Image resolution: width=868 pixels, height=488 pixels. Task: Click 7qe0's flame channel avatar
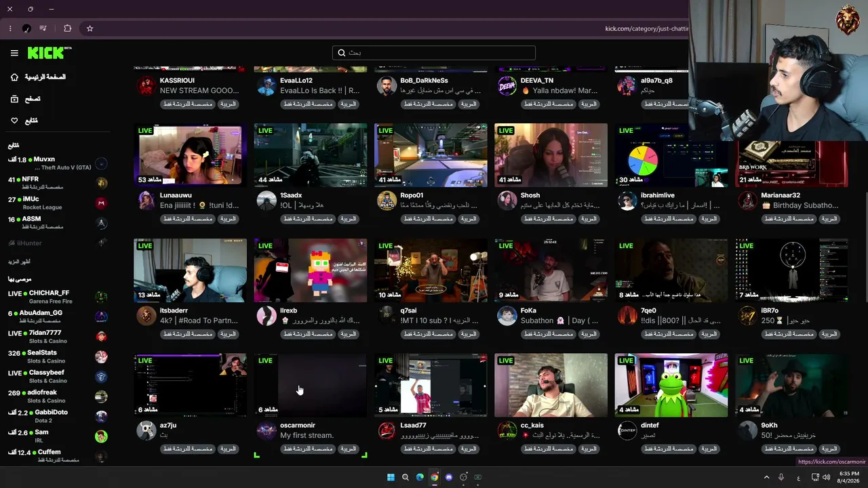(627, 316)
